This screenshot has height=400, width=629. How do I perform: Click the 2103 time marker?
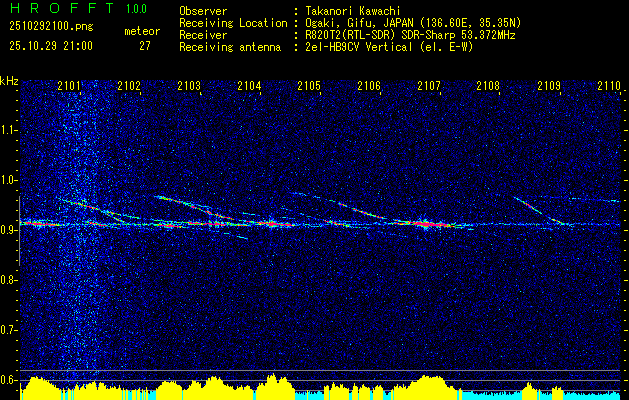[x=189, y=86]
